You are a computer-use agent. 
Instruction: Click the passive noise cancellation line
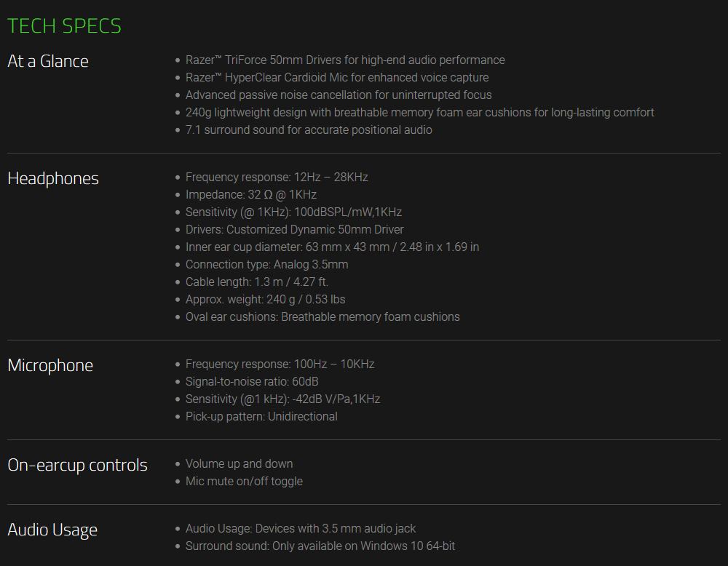pyautogui.click(x=339, y=95)
